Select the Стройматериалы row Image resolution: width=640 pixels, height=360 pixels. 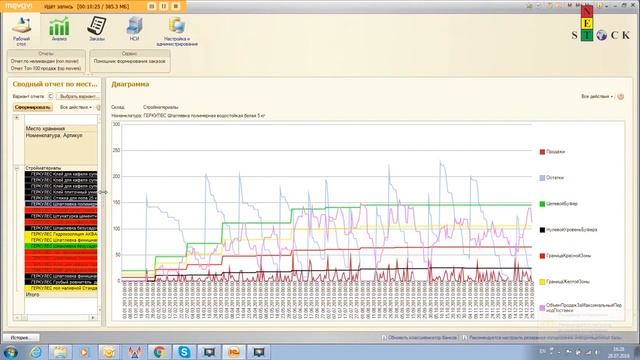[x=60, y=168]
